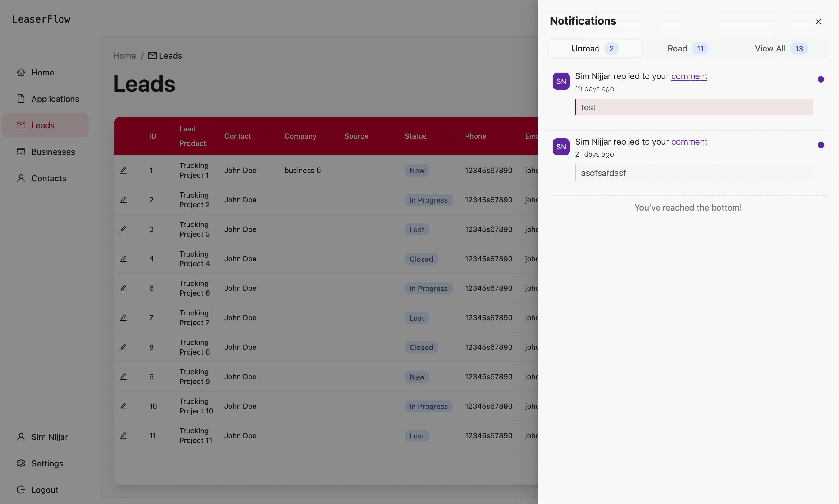Screen dimensions: 839x504
Task: Click the Applications document icon
Action: [21, 99]
